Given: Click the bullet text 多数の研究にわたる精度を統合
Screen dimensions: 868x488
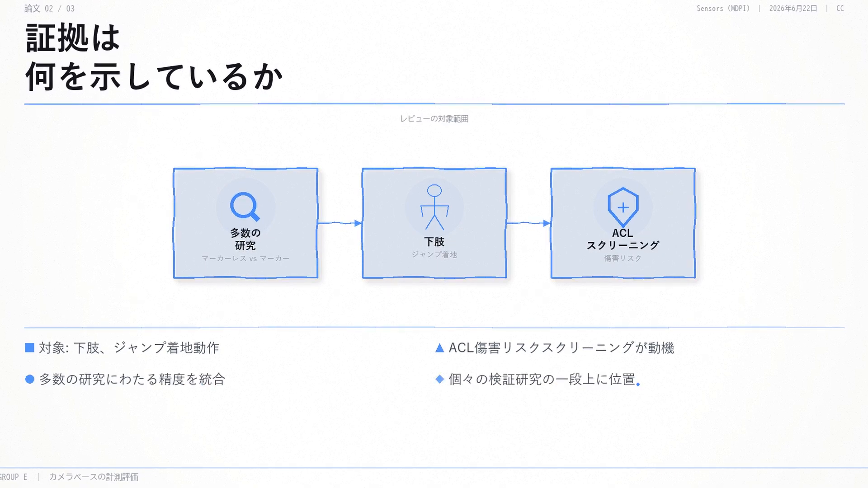Looking at the screenshot, I should click(132, 379).
